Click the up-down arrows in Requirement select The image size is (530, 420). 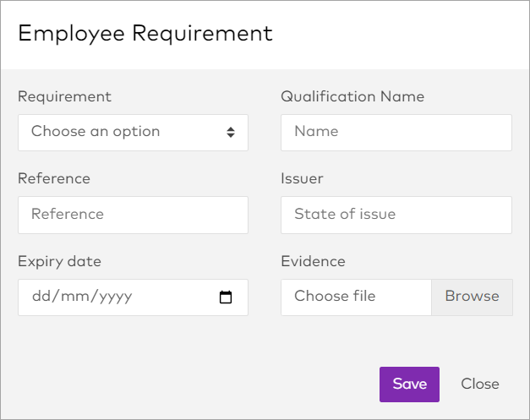[230, 132]
